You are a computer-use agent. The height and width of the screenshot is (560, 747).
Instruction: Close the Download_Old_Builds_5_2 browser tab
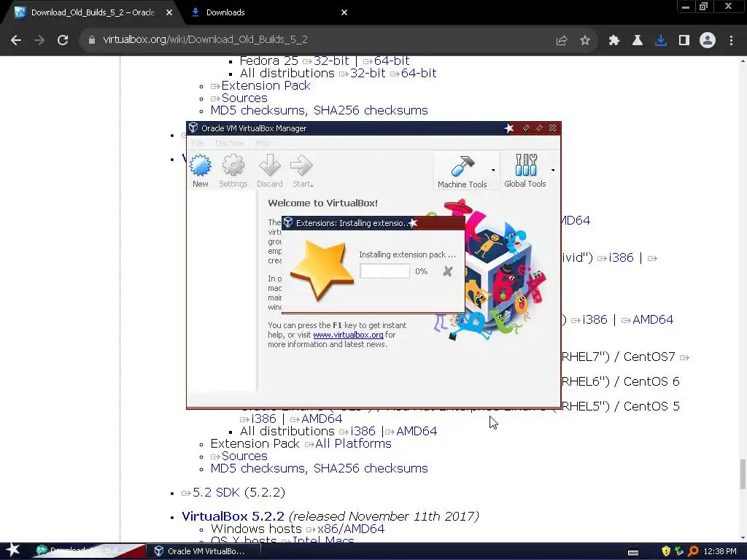(x=169, y=12)
